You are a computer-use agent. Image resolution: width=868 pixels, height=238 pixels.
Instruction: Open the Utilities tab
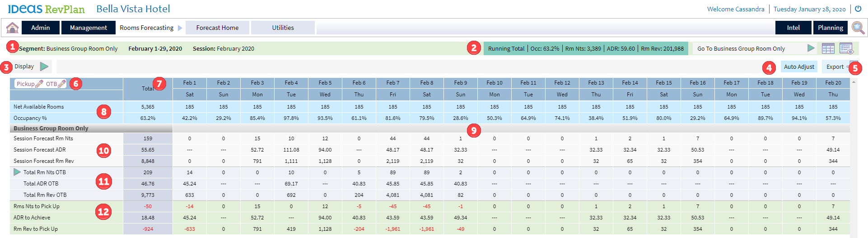[283, 28]
